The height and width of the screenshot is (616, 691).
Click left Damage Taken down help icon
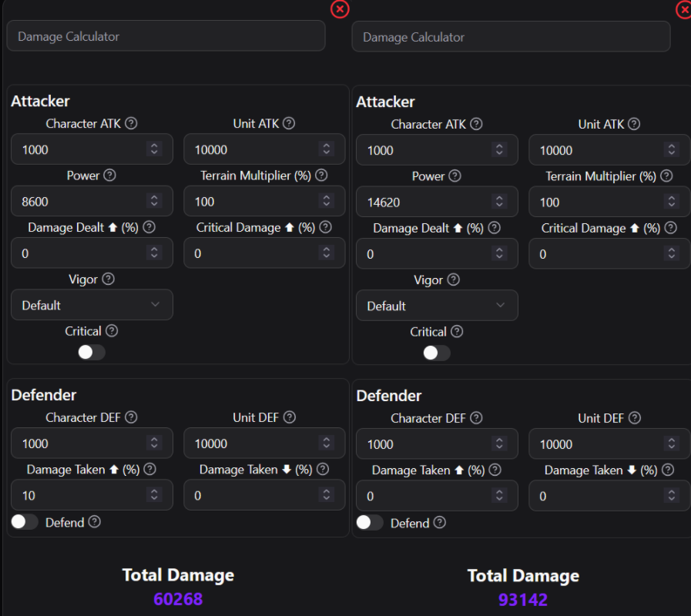pos(323,469)
